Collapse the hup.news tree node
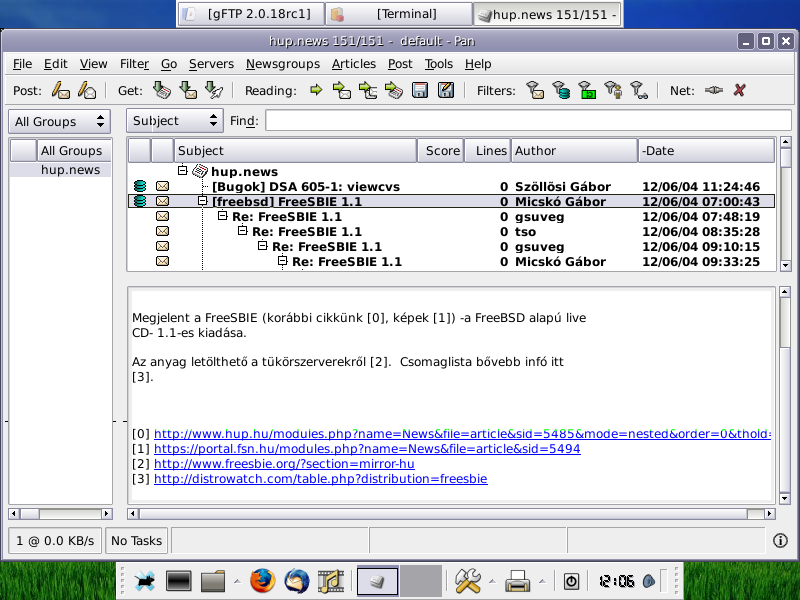The width and height of the screenshot is (800, 600). [x=182, y=170]
